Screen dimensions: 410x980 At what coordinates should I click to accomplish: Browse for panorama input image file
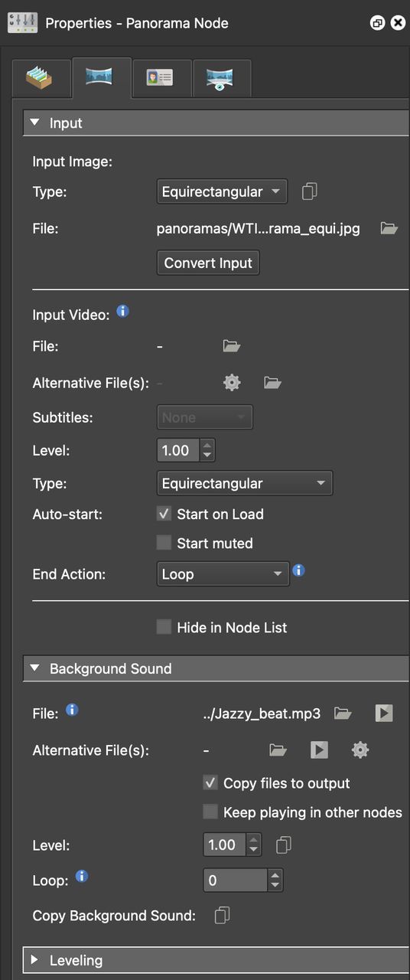tap(389, 228)
